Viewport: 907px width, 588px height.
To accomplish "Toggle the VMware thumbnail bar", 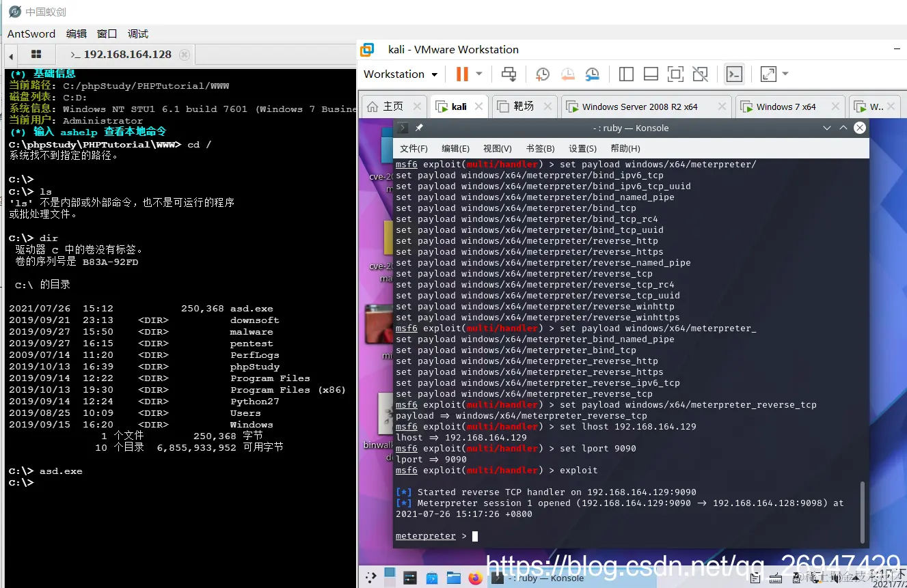I will 651,74.
